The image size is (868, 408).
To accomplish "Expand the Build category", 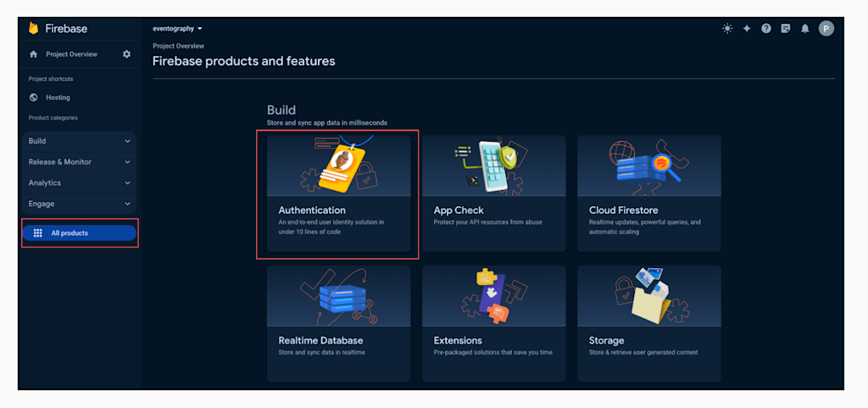I will (x=80, y=141).
